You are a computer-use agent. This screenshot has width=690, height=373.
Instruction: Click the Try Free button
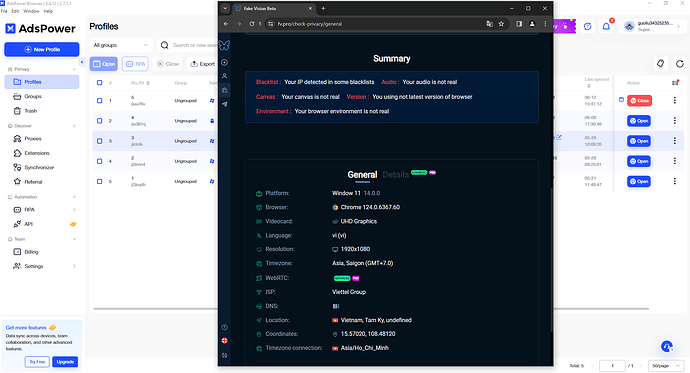click(37, 362)
